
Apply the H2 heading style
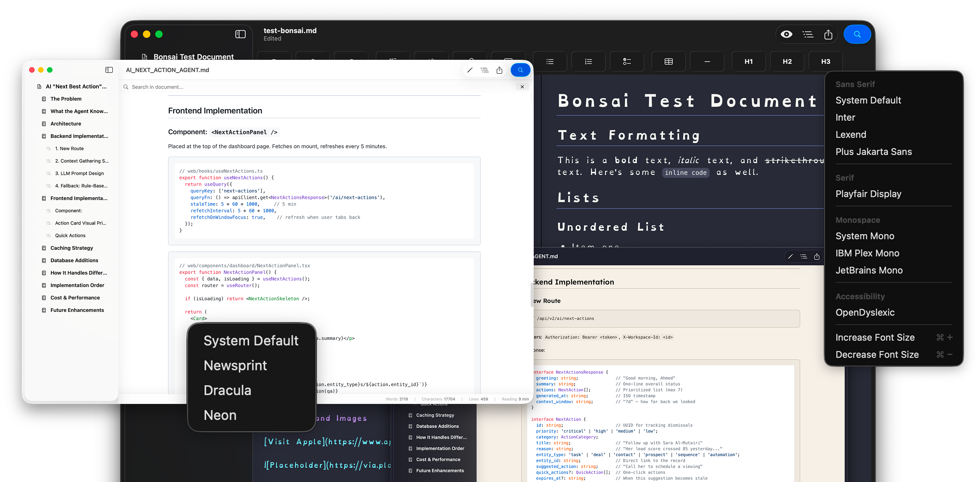(787, 61)
